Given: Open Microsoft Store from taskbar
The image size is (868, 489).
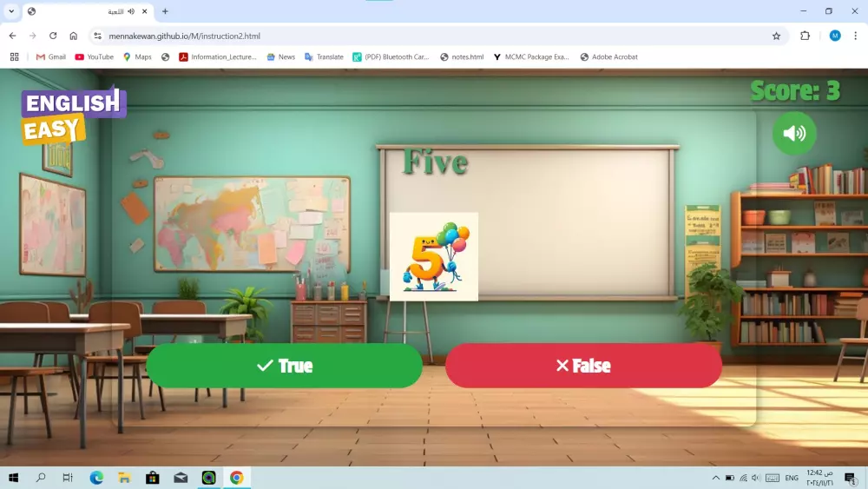Looking at the screenshot, I should point(152,478).
